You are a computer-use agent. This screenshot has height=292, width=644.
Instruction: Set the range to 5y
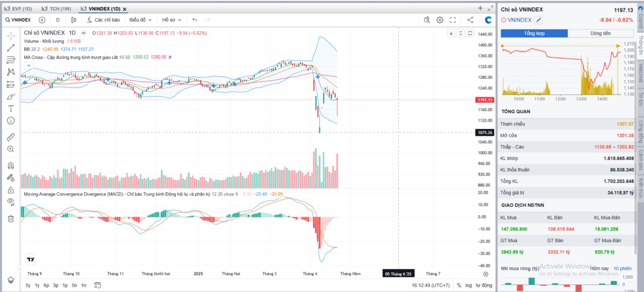tap(28, 285)
